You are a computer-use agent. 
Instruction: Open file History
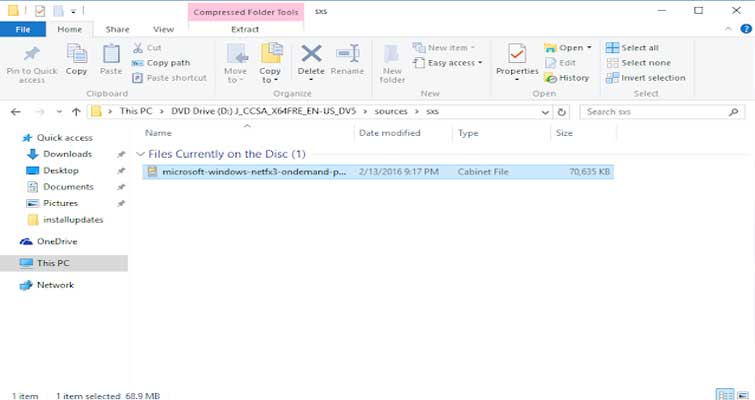(x=567, y=77)
